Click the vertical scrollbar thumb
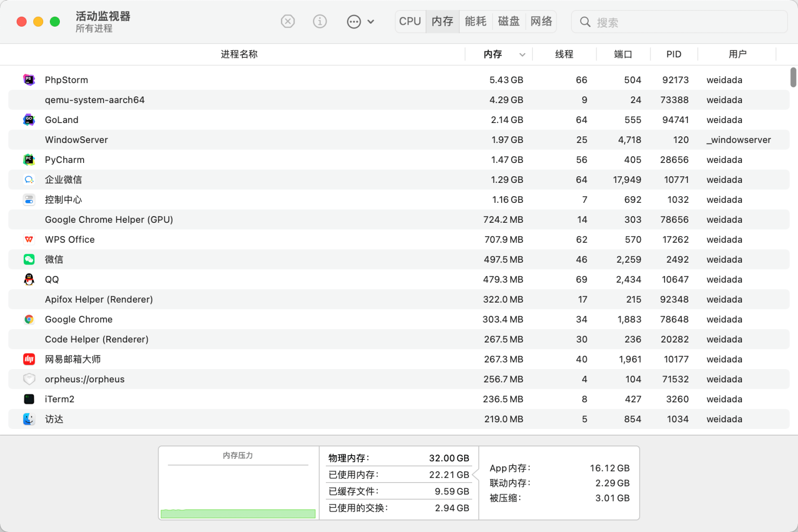The width and height of the screenshot is (798, 532). pos(793,77)
